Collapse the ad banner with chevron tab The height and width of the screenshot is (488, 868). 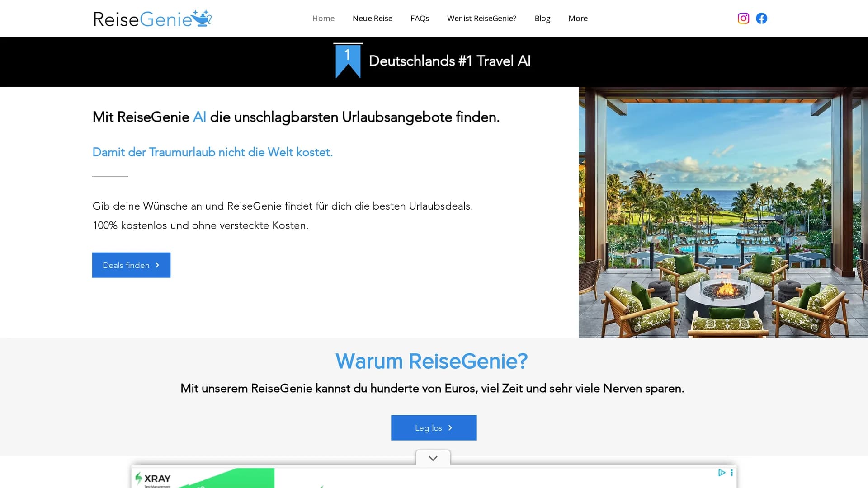pyautogui.click(x=433, y=458)
